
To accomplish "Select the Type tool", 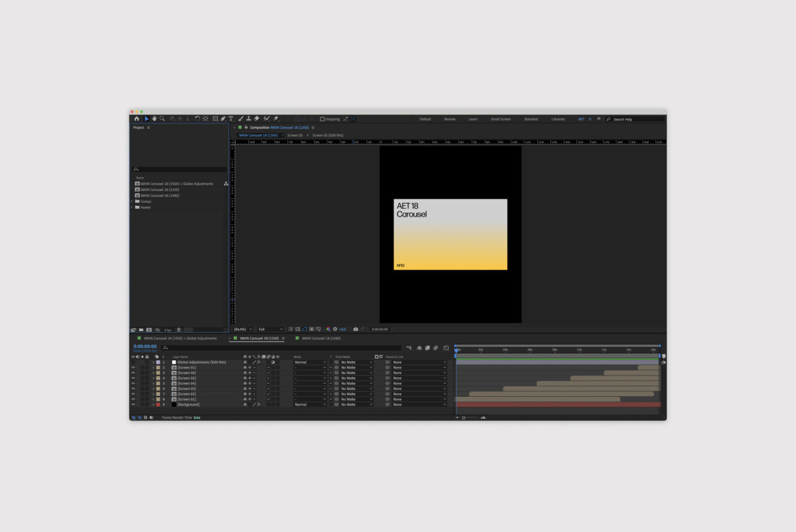I will [231, 119].
